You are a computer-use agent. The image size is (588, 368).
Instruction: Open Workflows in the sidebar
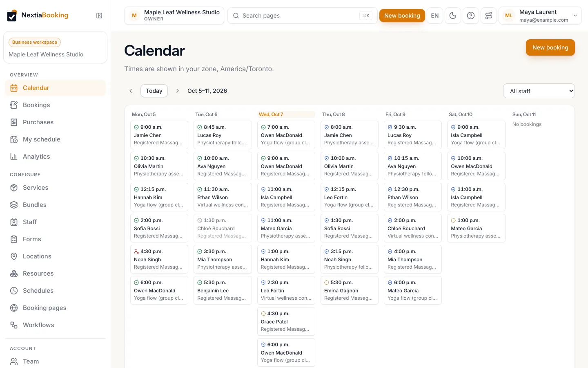pyautogui.click(x=55, y=325)
